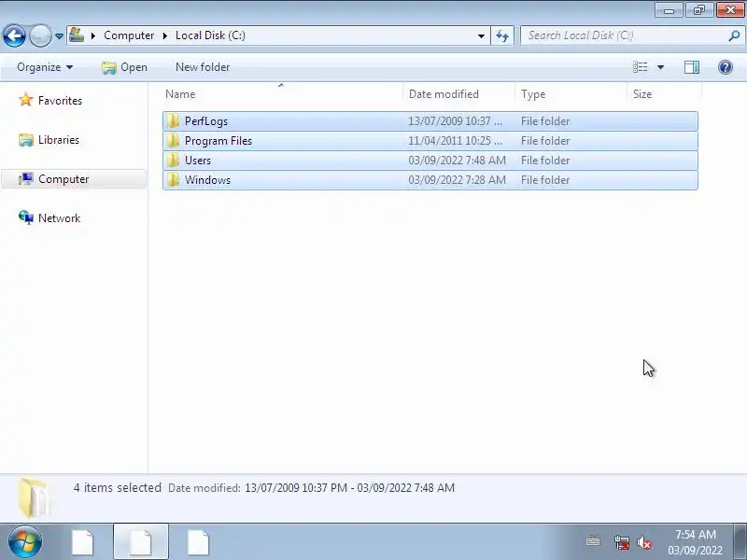Screen dimensions: 747x560
Task: Click the details pane folder thumbnail
Action: 34,497
